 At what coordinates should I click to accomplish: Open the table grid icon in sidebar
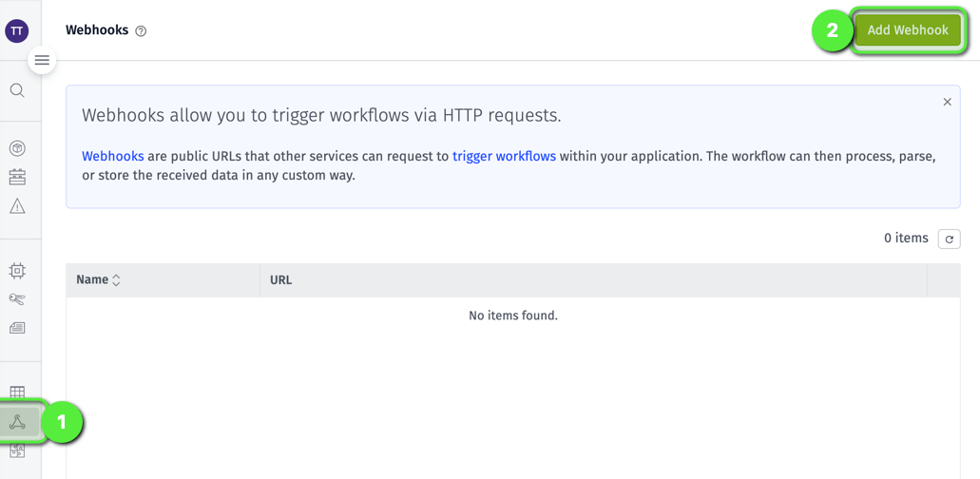tap(17, 393)
